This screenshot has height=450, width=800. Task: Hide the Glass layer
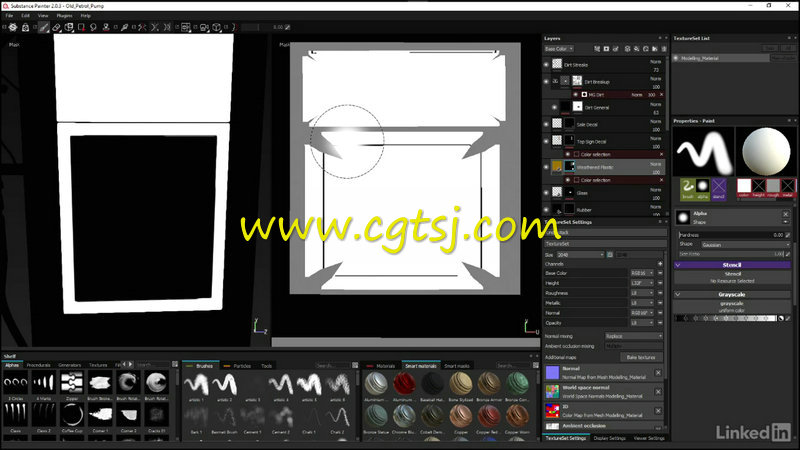(x=546, y=193)
